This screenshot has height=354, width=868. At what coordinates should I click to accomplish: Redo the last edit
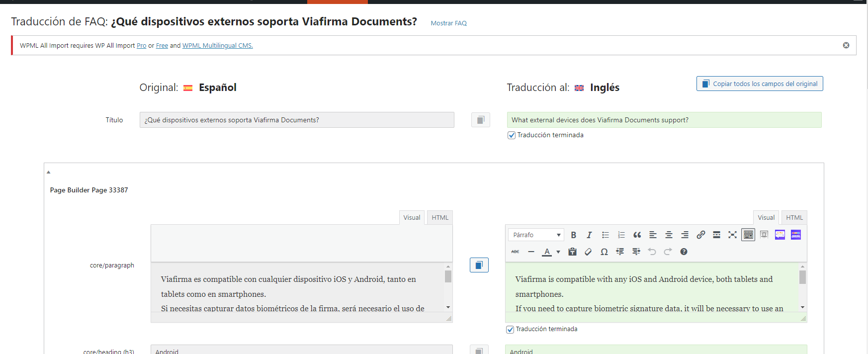[x=668, y=252]
